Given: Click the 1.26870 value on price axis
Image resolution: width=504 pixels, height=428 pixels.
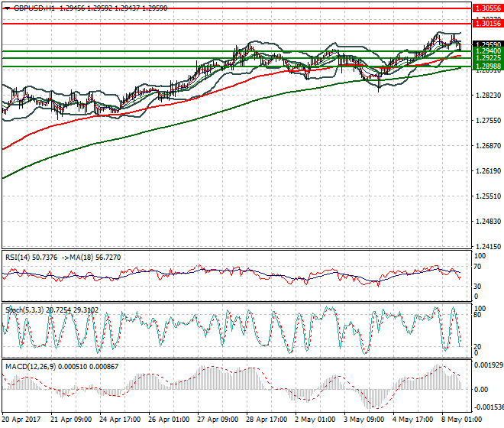Looking at the screenshot, I should click(488, 146).
